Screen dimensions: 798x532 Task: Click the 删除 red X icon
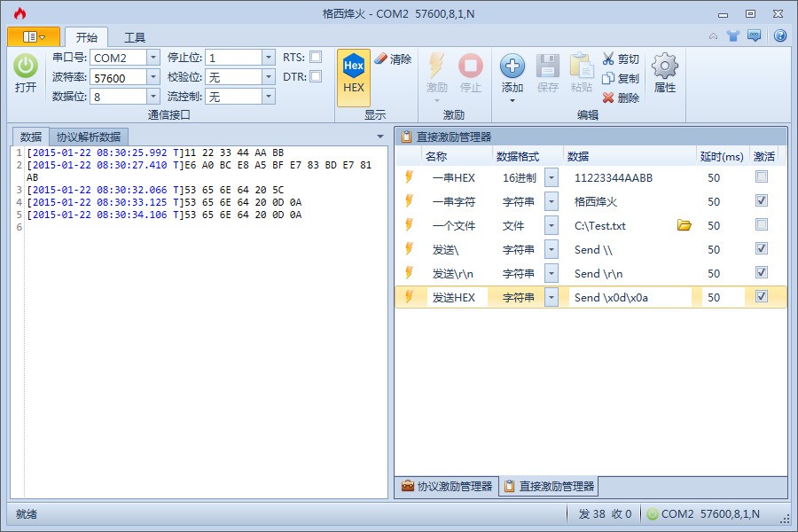point(608,98)
